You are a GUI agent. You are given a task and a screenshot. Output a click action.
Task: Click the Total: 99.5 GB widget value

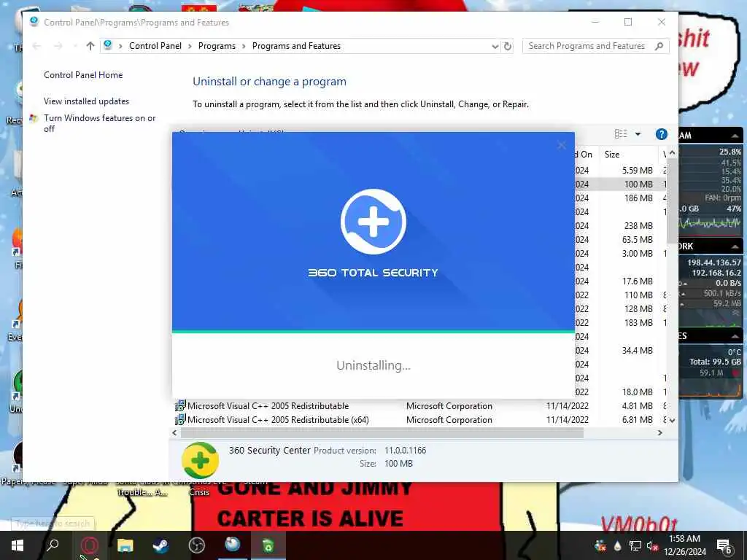click(x=715, y=362)
